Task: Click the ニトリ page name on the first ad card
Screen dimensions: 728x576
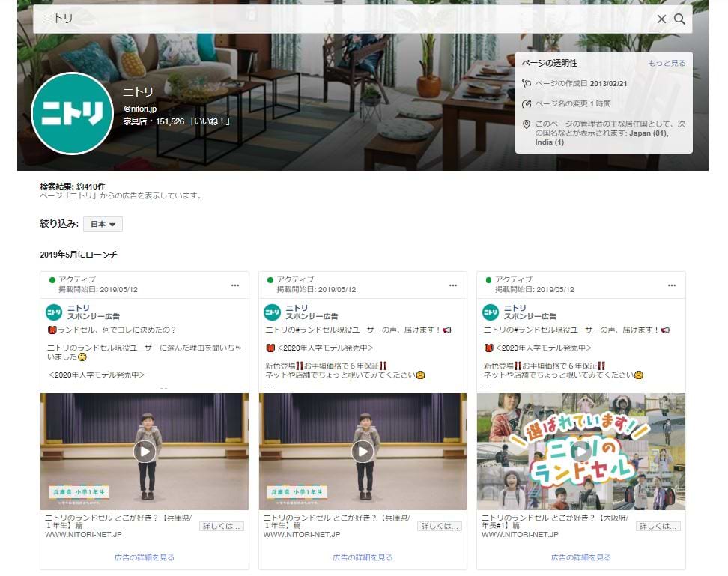Action: pos(79,308)
